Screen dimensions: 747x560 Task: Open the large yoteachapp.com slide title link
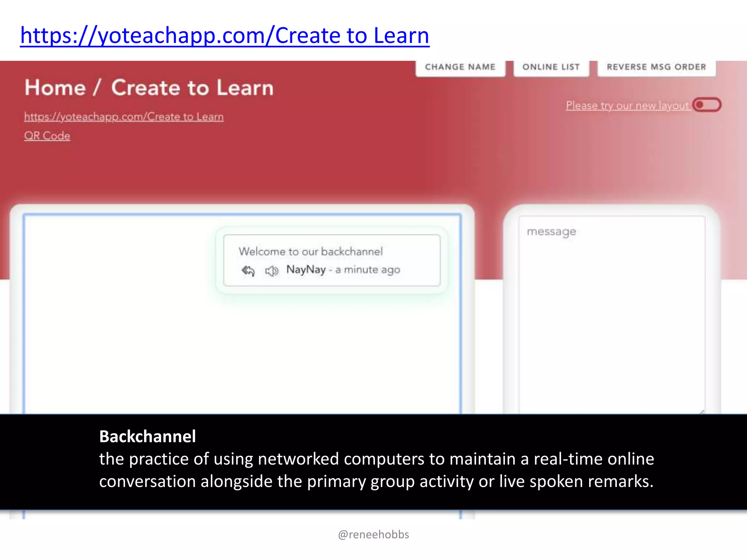tap(225, 36)
